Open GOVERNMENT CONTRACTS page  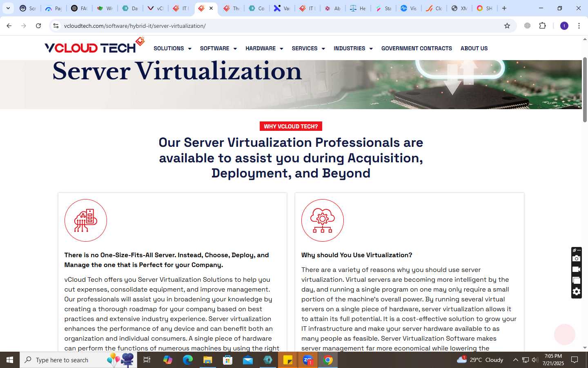(416, 48)
